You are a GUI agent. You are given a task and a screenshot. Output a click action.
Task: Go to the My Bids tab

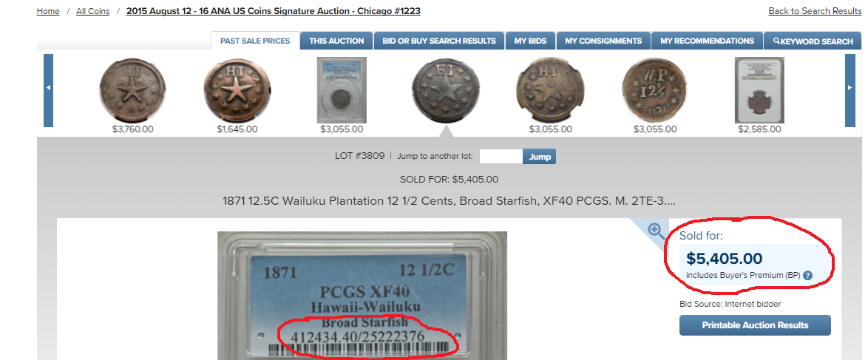pos(530,41)
